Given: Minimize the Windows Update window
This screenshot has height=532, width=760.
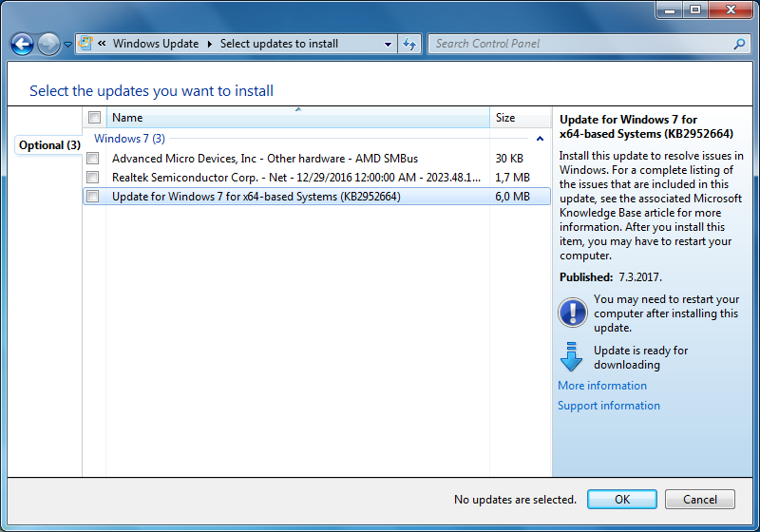Looking at the screenshot, I should coord(670,9).
